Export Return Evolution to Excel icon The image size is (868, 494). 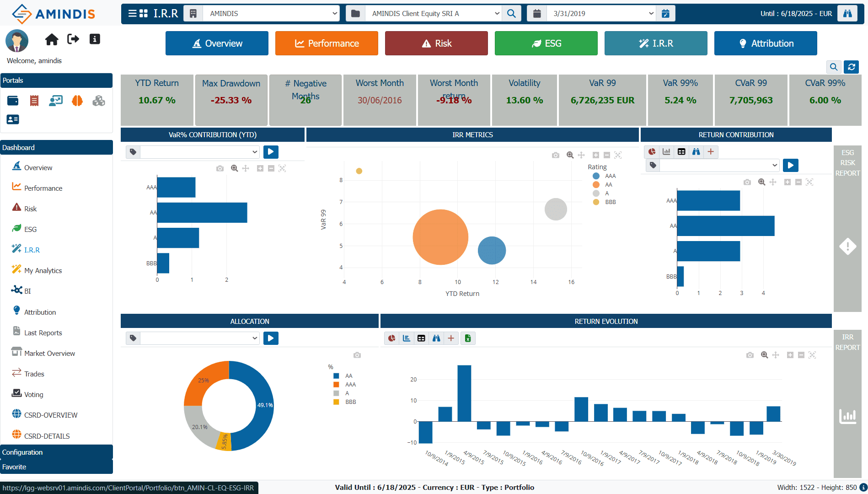[468, 338]
